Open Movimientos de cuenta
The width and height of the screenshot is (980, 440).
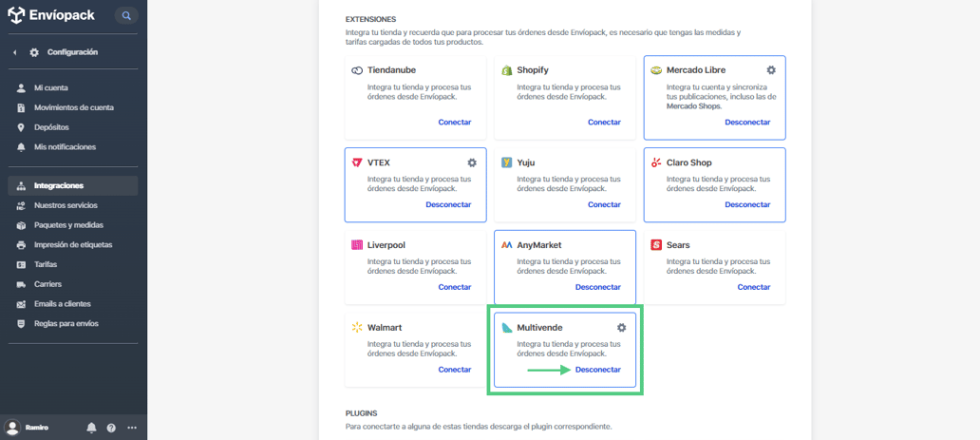73,107
